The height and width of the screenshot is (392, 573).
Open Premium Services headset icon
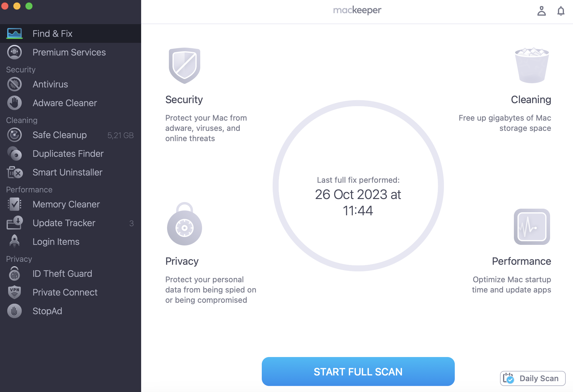point(14,52)
